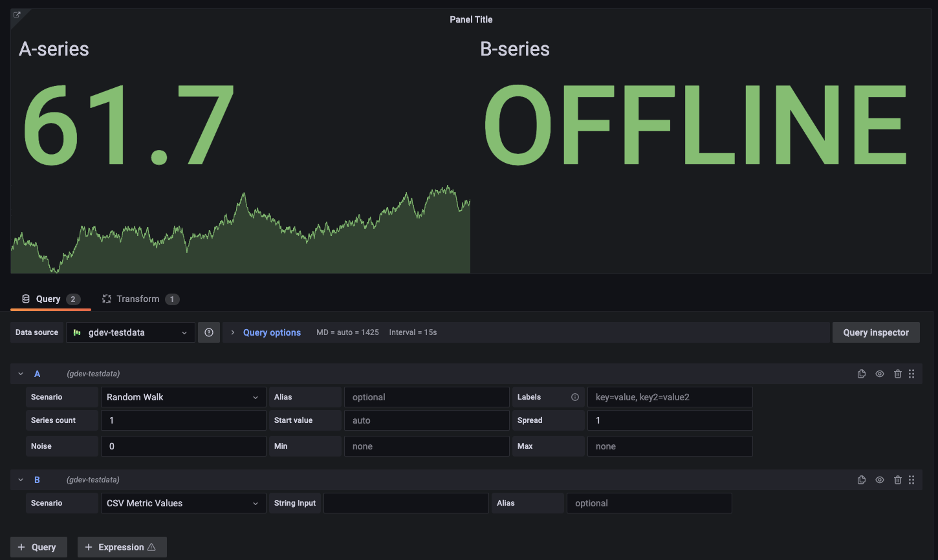Grab the drag handle for query A
Viewport: 938px width, 560px height.
[911, 373]
